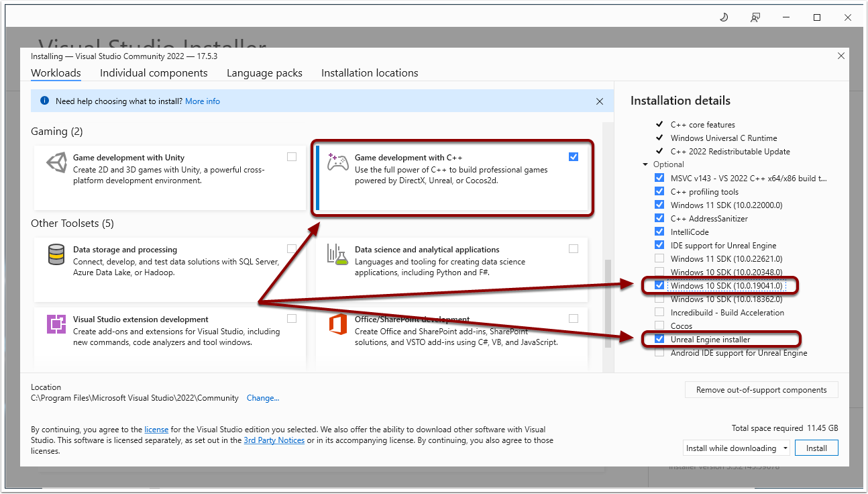Screen dimensions: 868x494
Task: Open the 3rd Party Notices link
Action: (x=274, y=440)
